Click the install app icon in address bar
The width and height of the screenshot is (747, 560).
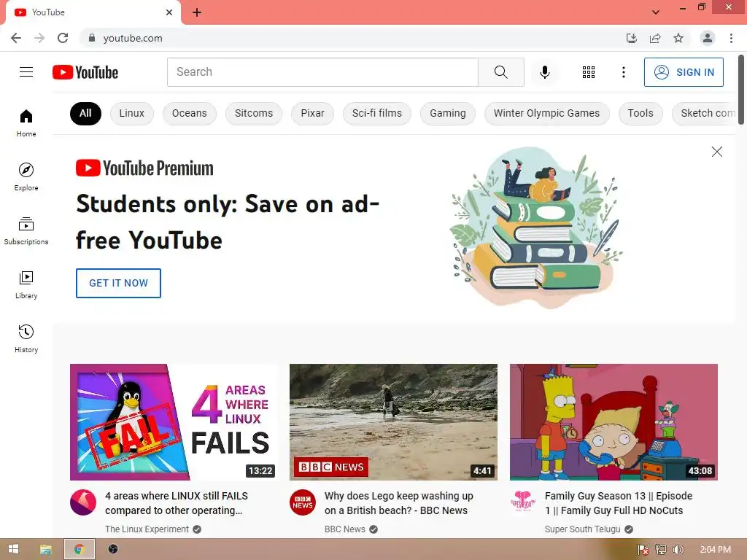point(631,38)
